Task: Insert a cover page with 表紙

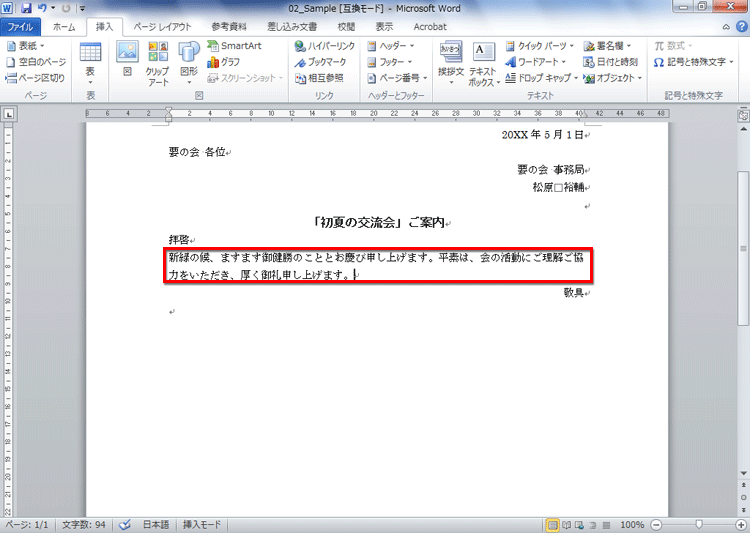Action: [25, 46]
